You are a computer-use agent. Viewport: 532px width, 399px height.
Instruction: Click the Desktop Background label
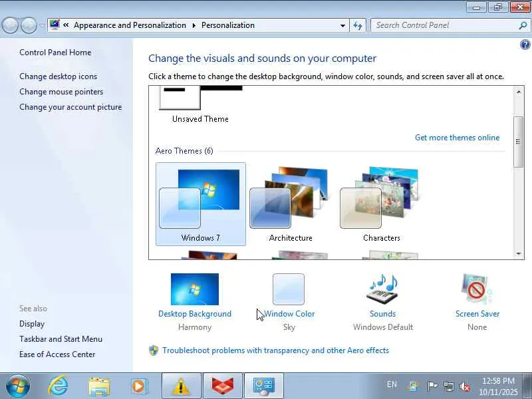(195, 314)
